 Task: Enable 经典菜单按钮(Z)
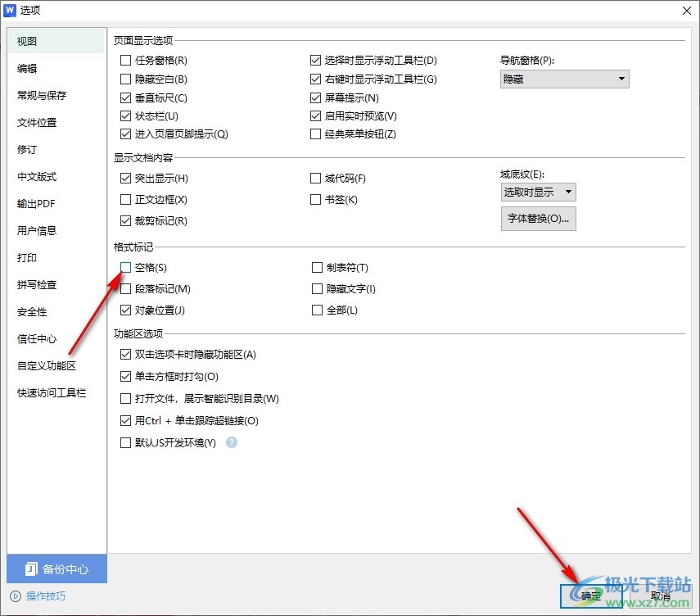tap(316, 134)
